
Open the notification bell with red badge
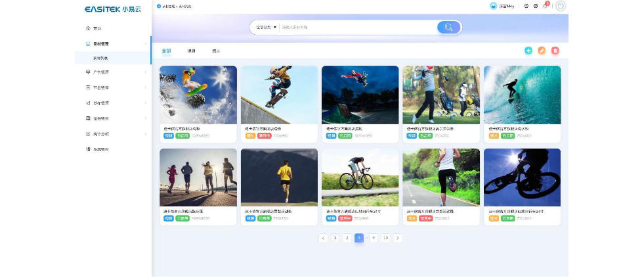click(x=545, y=6)
